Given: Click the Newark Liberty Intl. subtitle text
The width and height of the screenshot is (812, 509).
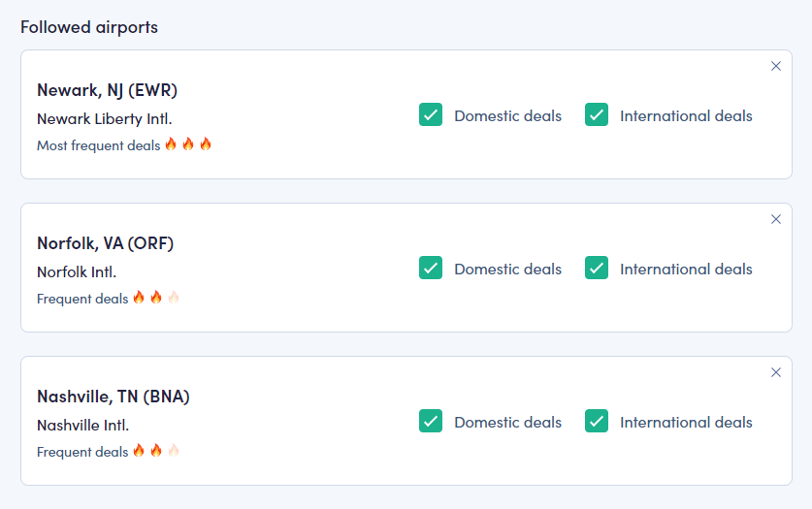Looking at the screenshot, I should 104,119.
